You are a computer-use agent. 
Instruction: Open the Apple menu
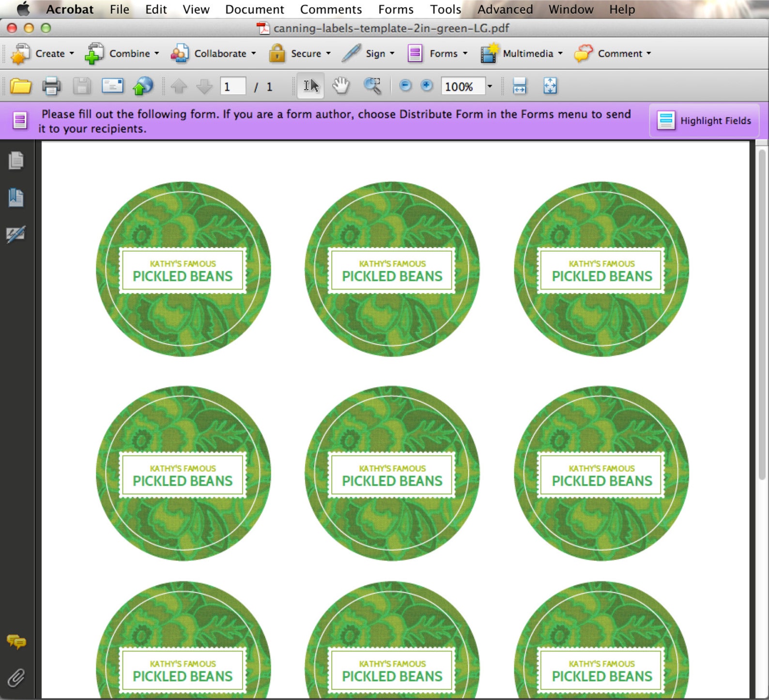23,9
